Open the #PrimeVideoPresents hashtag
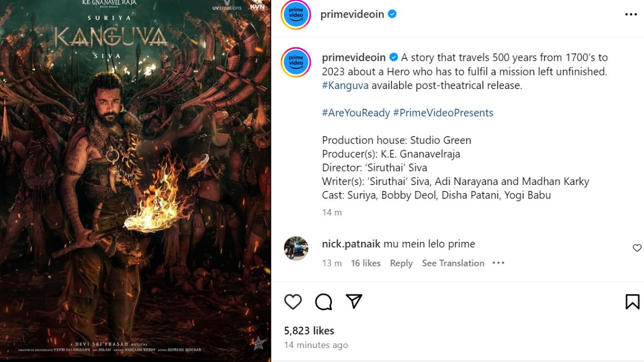This screenshot has width=644, height=362. 443,113
